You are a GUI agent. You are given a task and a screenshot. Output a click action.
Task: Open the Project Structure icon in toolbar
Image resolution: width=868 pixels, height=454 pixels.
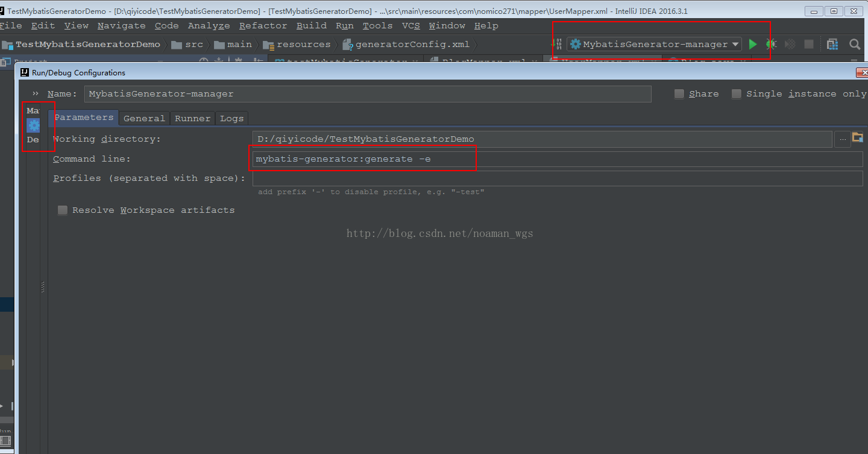(832, 44)
